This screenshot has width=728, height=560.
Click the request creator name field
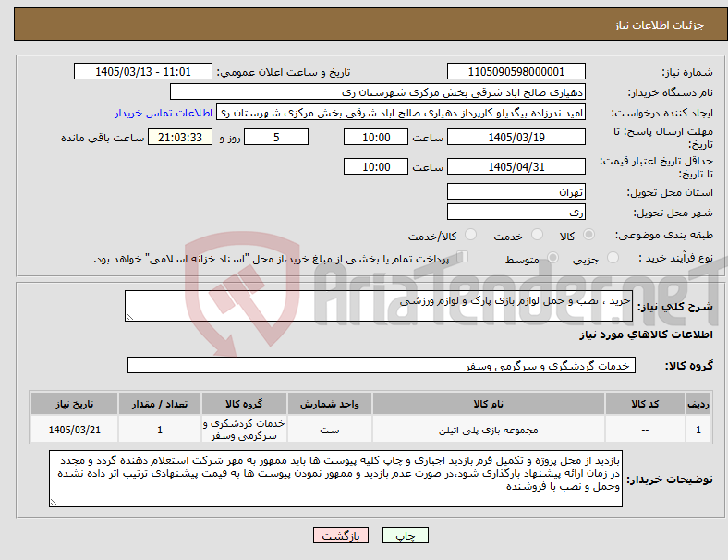point(401,113)
